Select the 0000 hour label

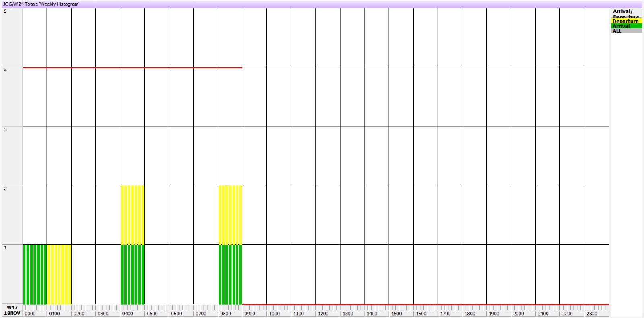[x=30, y=314]
